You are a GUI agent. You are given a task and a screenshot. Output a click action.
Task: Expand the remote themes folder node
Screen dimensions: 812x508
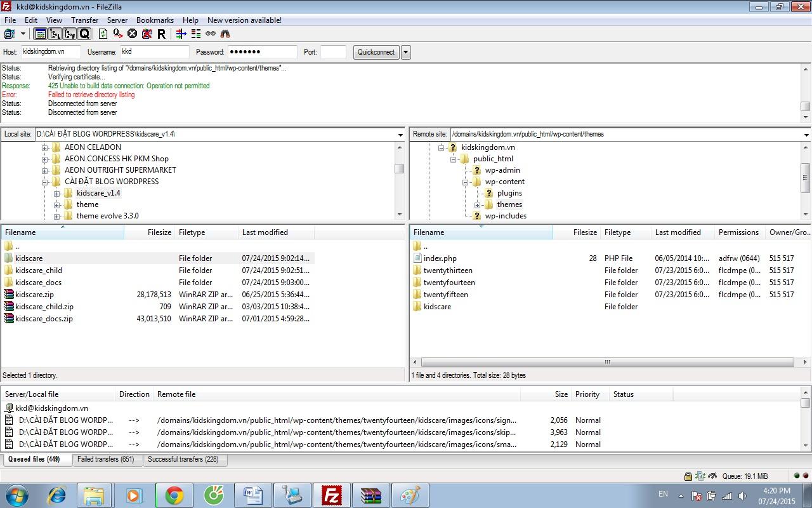(478, 204)
